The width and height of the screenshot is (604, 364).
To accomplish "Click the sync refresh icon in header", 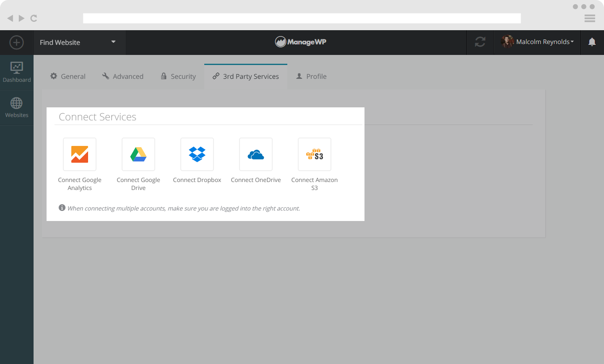I will click(x=480, y=42).
